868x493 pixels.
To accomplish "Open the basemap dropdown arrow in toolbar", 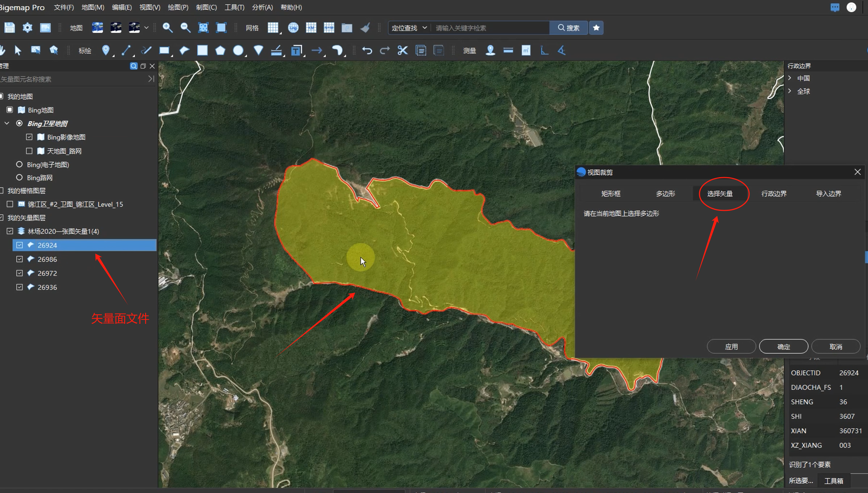I will tap(146, 28).
